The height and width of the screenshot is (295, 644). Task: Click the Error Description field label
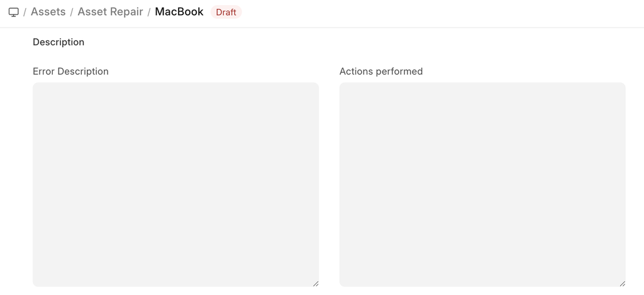(x=70, y=72)
